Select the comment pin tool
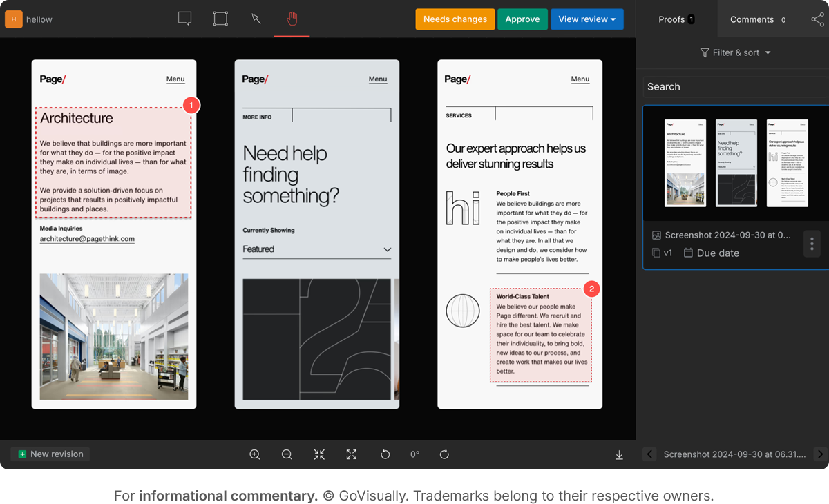 (184, 19)
